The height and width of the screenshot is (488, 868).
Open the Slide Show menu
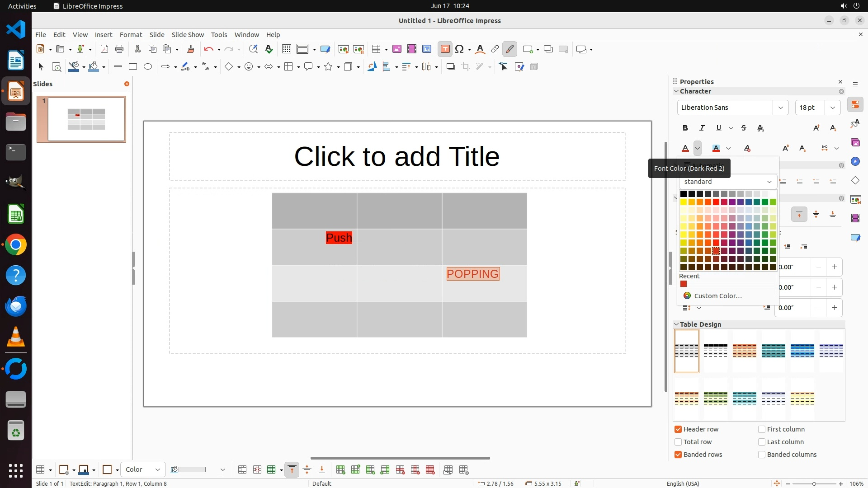(188, 35)
